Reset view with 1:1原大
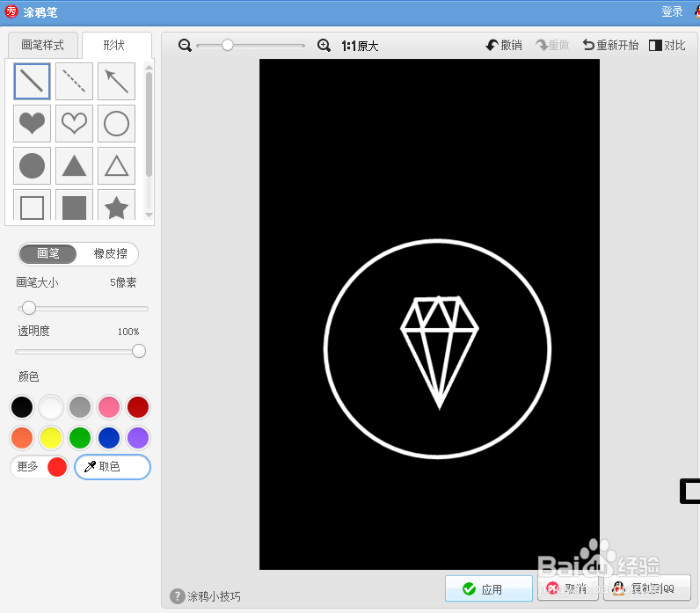The height and width of the screenshot is (613, 700). pos(360,46)
